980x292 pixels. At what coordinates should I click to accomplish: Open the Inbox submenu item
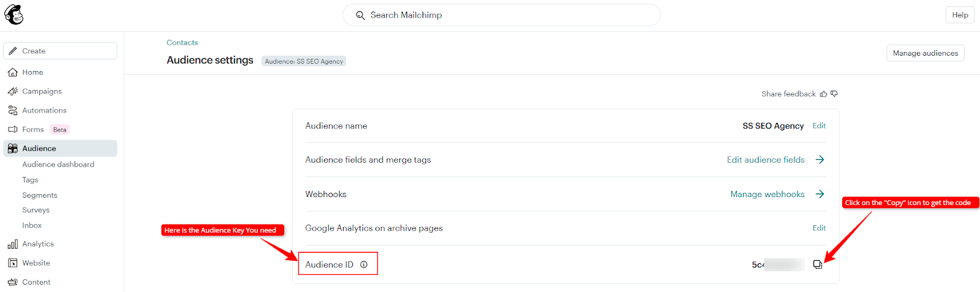(x=32, y=225)
